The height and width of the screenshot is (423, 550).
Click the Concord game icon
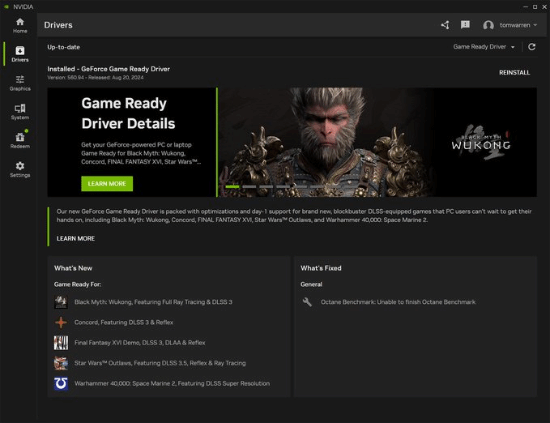[x=61, y=322]
